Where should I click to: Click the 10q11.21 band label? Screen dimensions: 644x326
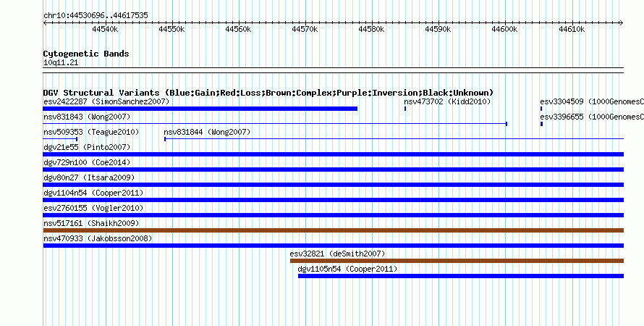coord(61,63)
